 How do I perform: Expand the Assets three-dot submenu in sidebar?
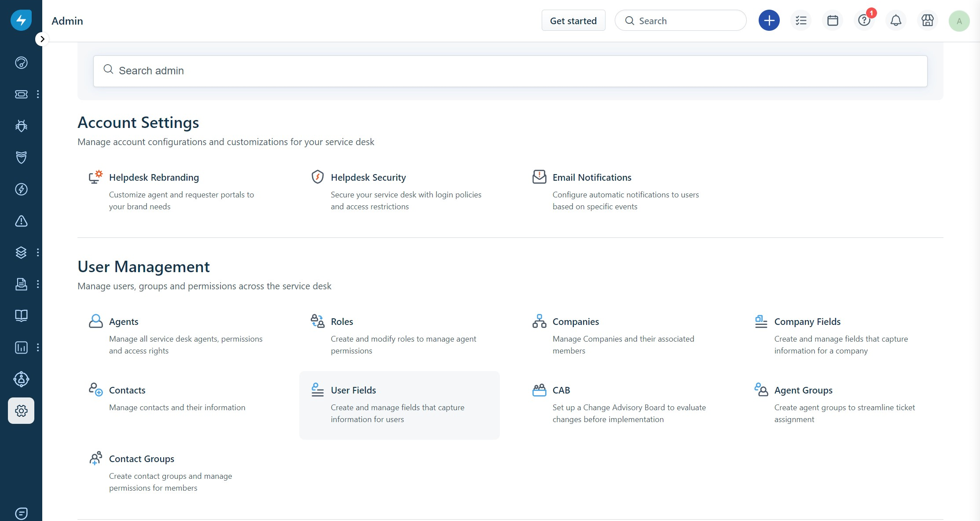click(x=38, y=252)
